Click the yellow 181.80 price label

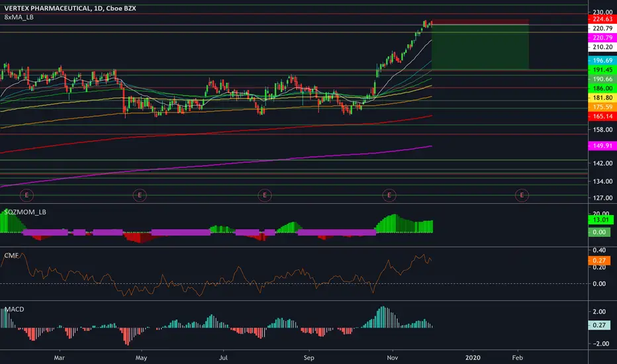click(x=602, y=97)
